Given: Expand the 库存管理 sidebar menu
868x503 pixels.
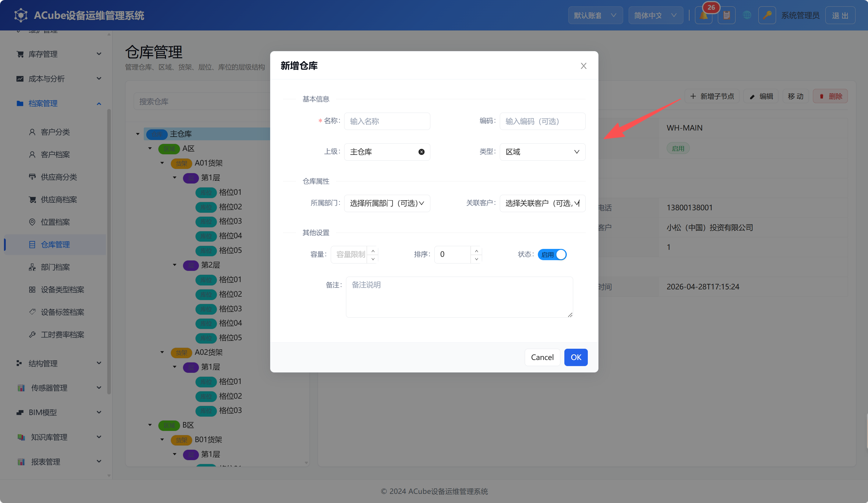Looking at the screenshot, I should pyautogui.click(x=58, y=54).
